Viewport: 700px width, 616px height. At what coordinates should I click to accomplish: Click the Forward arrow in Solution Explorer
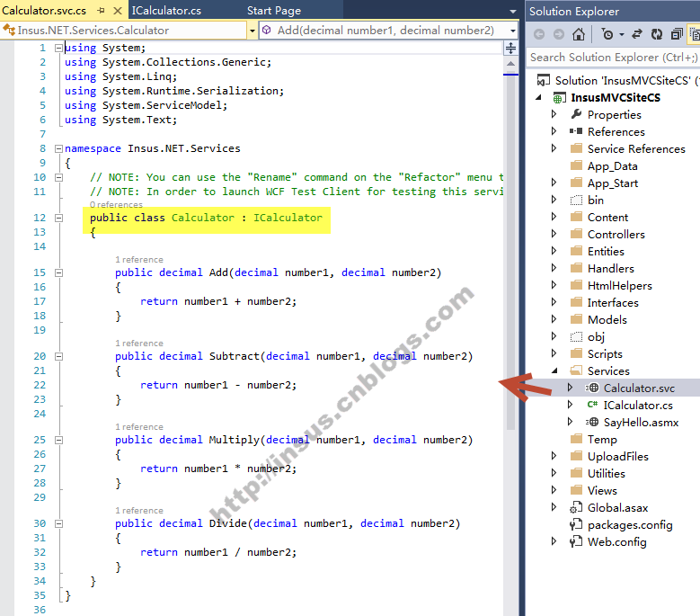pyautogui.click(x=559, y=34)
